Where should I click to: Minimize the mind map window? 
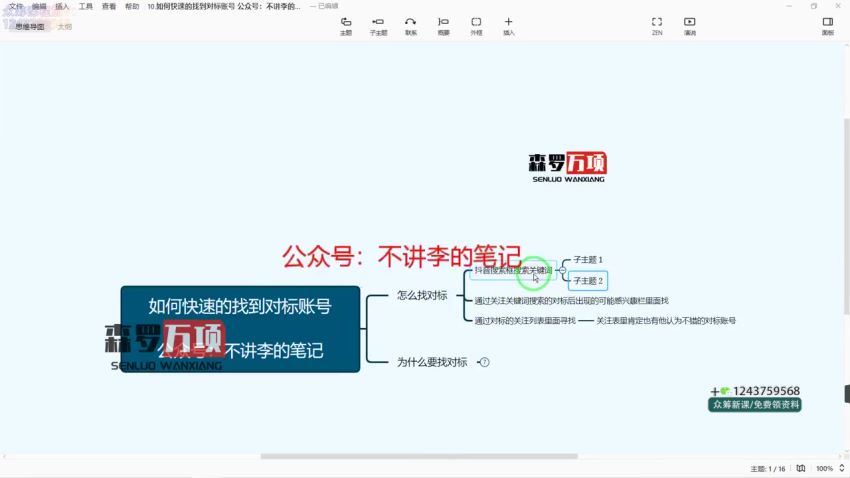(x=789, y=6)
